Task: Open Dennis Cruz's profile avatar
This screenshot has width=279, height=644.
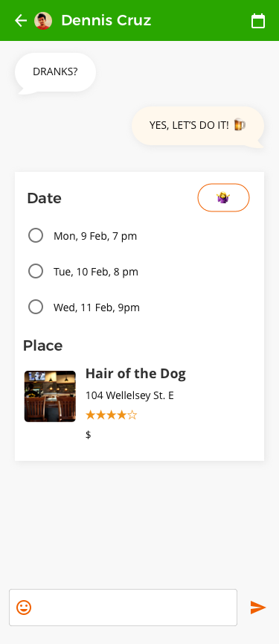Action: tap(43, 21)
